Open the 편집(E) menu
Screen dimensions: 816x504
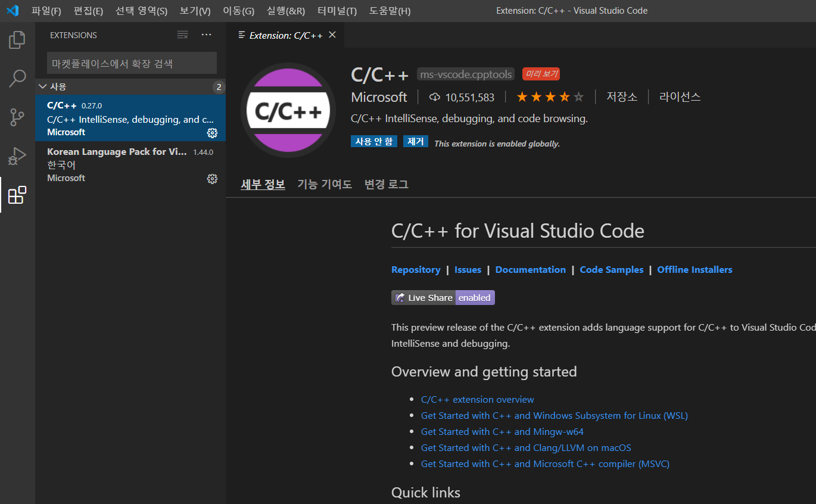[88, 11]
